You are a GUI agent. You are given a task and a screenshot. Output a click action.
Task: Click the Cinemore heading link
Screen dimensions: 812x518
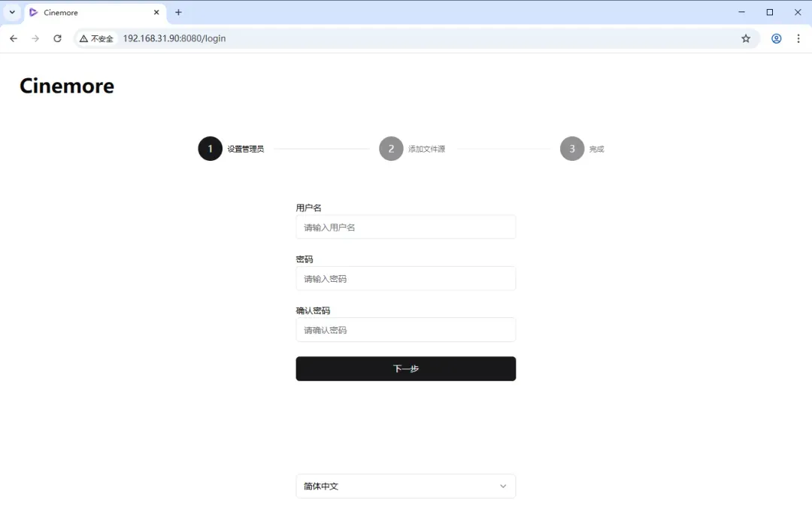pos(66,86)
